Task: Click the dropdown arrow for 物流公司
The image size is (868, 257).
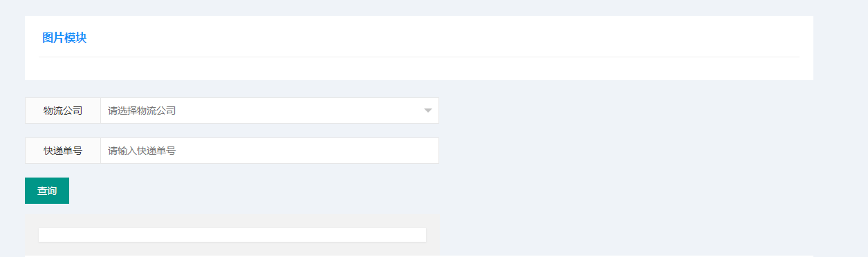Action: [428, 111]
